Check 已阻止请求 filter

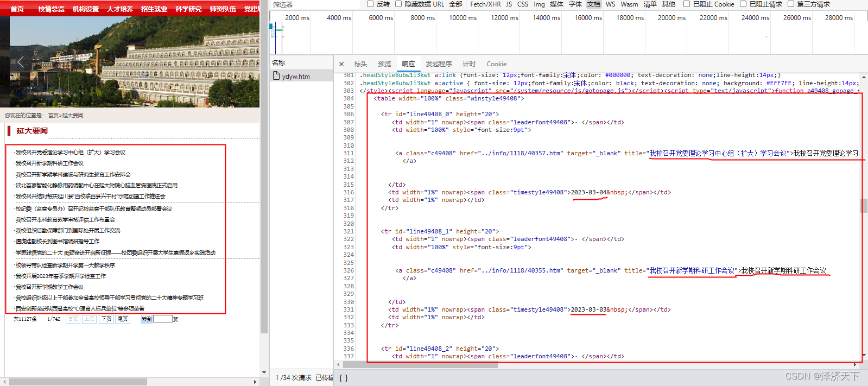point(743,4)
